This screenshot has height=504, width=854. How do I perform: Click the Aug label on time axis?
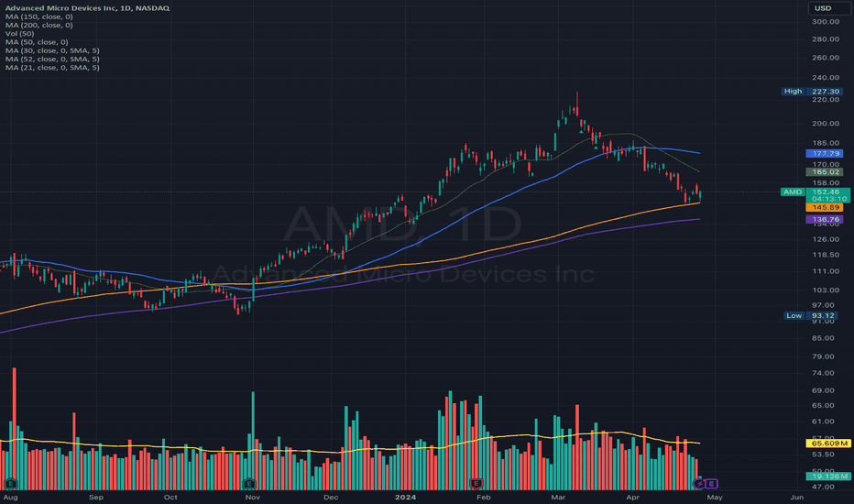(x=10, y=497)
